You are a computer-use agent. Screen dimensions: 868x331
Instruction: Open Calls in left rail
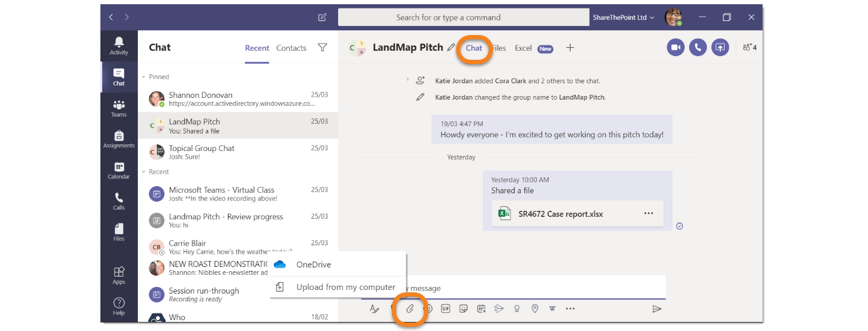tap(119, 201)
